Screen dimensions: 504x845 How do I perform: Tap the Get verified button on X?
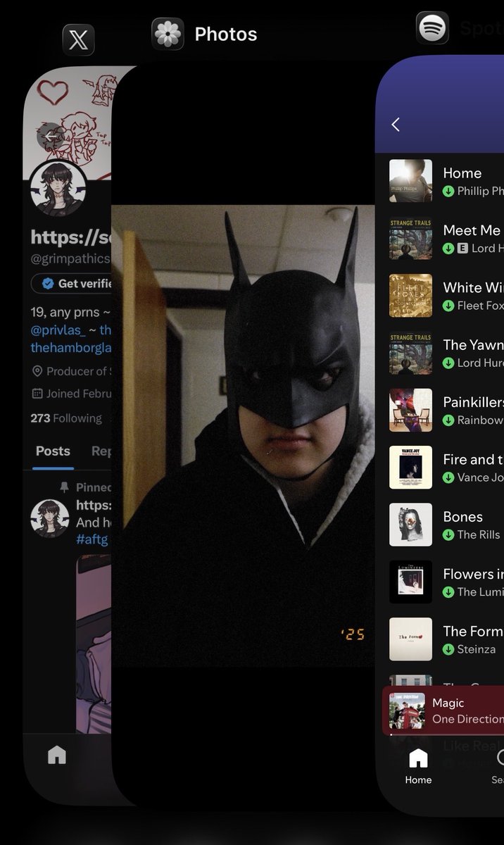[x=71, y=283]
